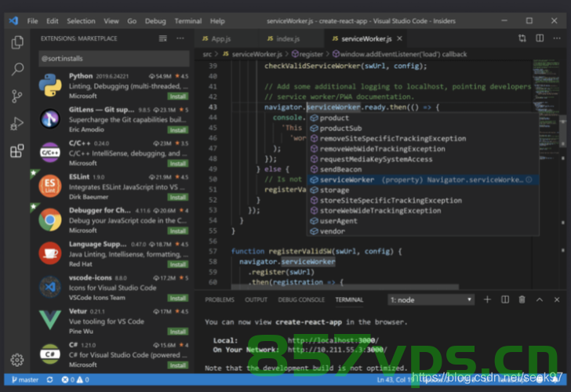Image resolution: width=571 pixels, height=392 pixels.
Task: Create a new terminal with plus icon
Action: pos(487,299)
